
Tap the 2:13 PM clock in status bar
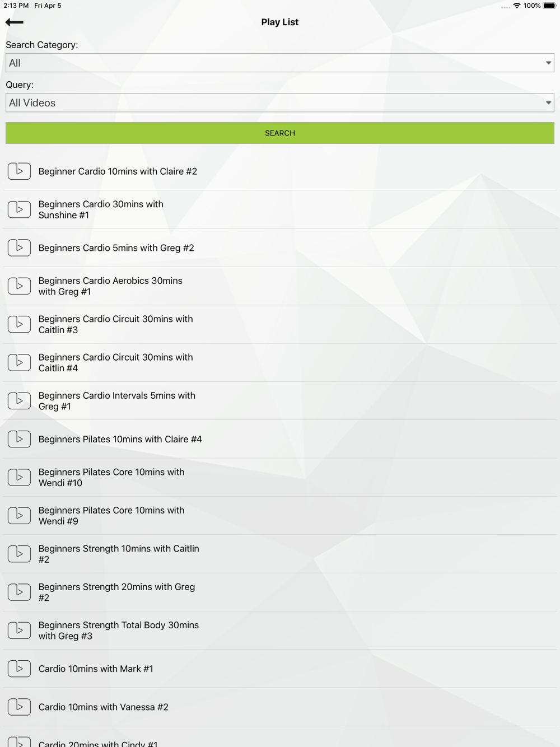[16, 6]
